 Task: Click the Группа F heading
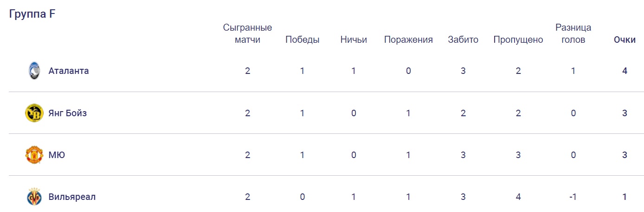32,14
